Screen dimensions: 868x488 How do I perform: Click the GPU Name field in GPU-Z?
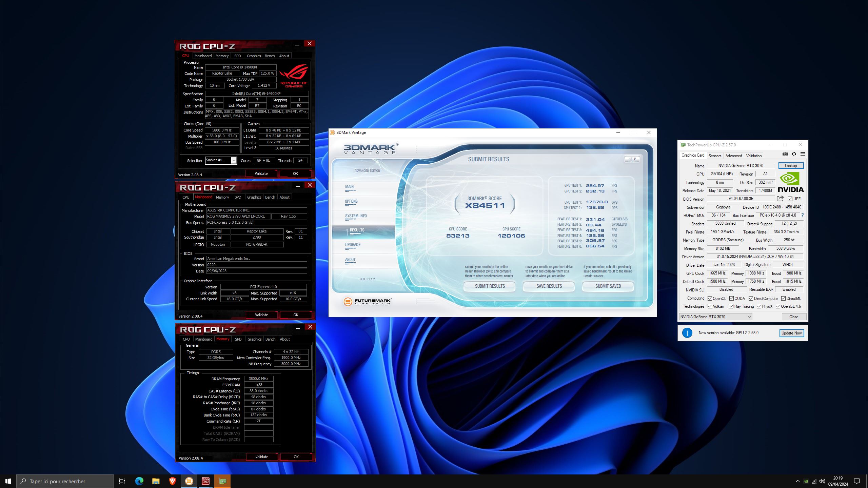[741, 166]
